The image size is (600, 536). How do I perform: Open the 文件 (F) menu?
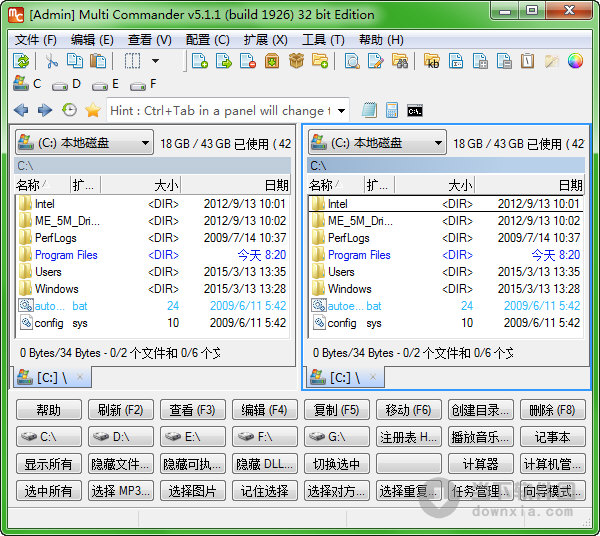pyautogui.click(x=36, y=40)
